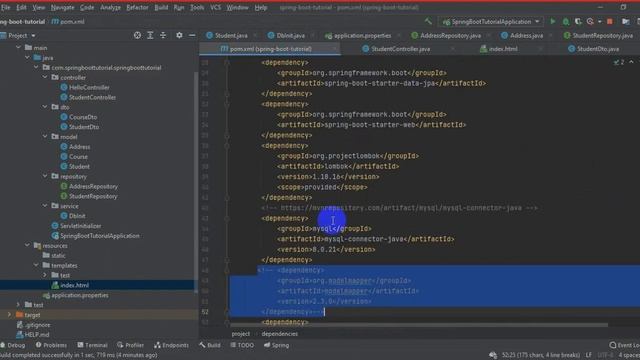Image resolution: width=640 pixels, height=360 pixels.
Task: Collapse all in Project panel
Action: point(163,36)
